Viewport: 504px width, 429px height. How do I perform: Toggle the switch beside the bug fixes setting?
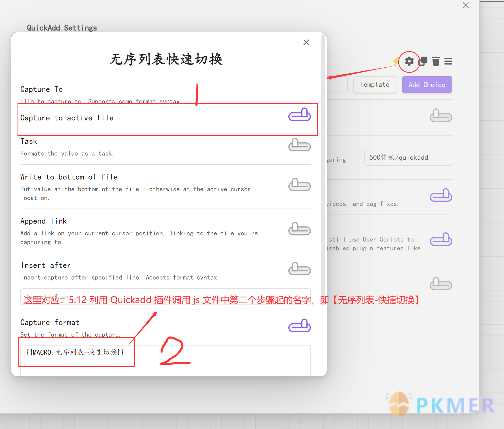[441, 195]
